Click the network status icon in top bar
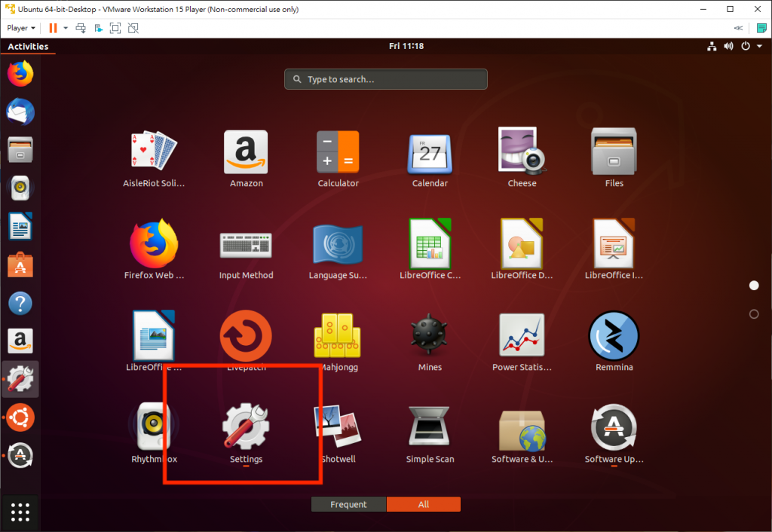The width and height of the screenshot is (772, 532). click(x=712, y=46)
